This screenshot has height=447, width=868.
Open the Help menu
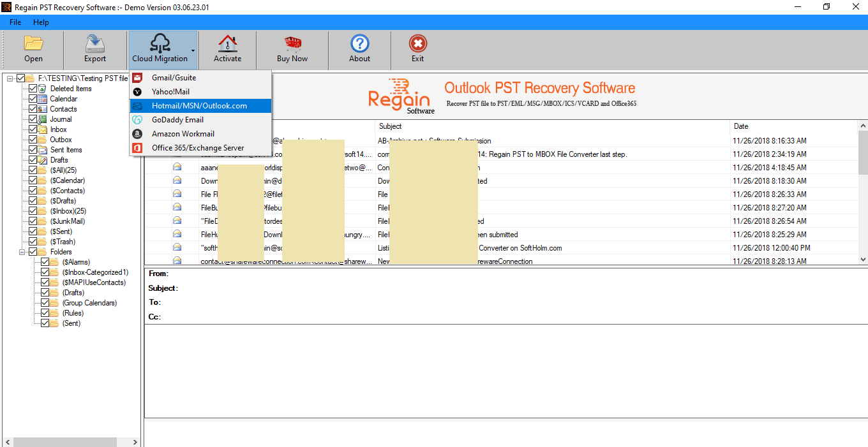point(41,22)
